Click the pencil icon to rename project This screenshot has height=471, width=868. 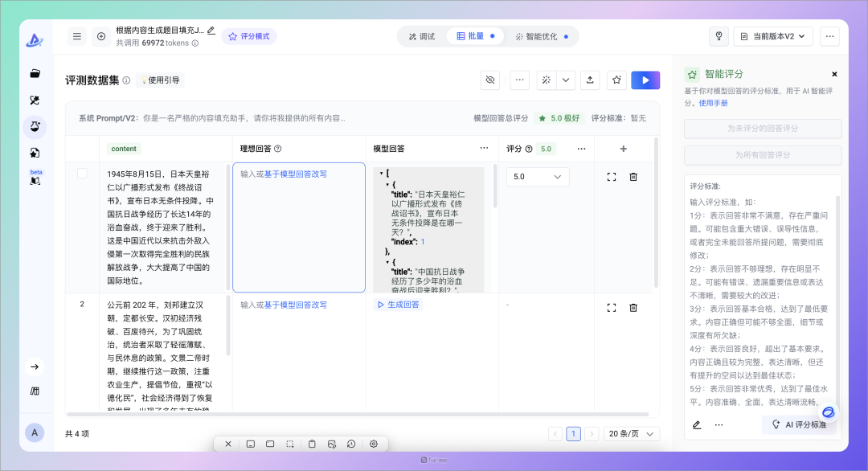211,30
